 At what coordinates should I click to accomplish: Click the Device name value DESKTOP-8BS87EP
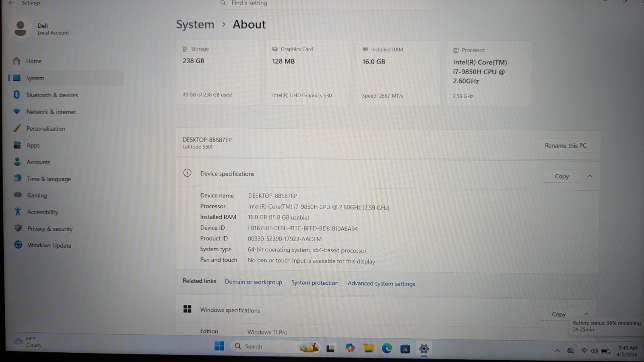click(x=272, y=196)
